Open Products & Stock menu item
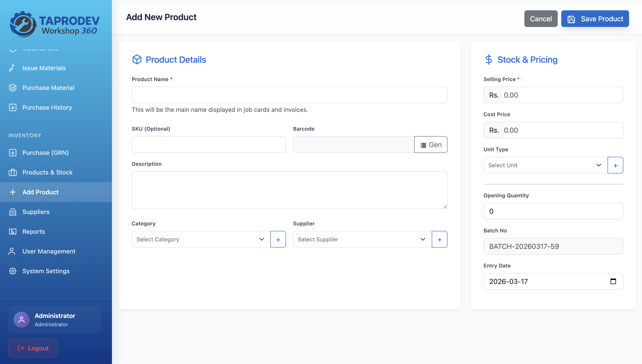 tap(47, 172)
